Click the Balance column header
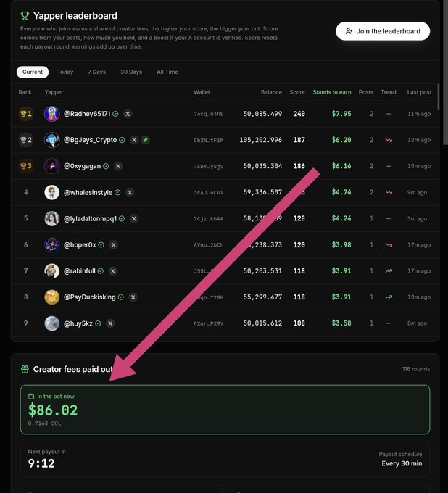The width and height of the screenshot is (448, 493). click(271, 92)
